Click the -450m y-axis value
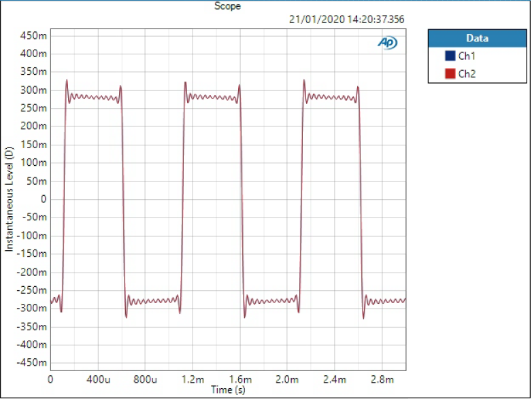532x399 pixels. (32, 363)
